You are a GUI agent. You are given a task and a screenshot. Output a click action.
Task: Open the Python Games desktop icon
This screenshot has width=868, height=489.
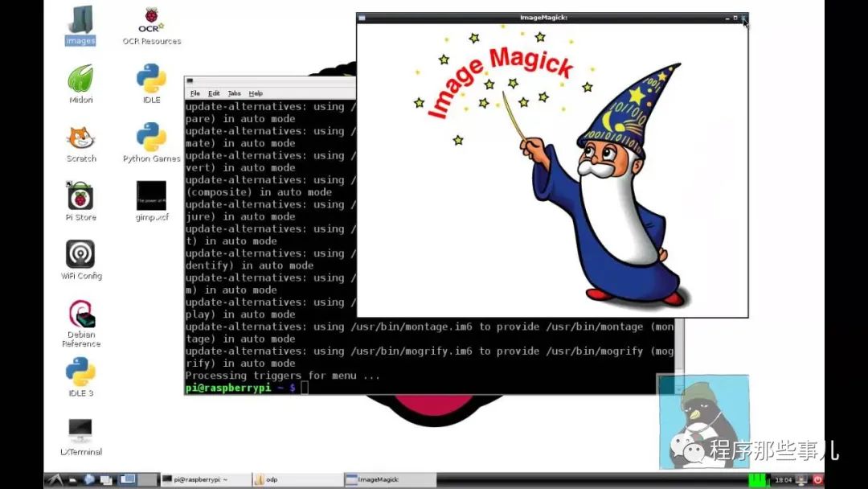tap(152, 143)
